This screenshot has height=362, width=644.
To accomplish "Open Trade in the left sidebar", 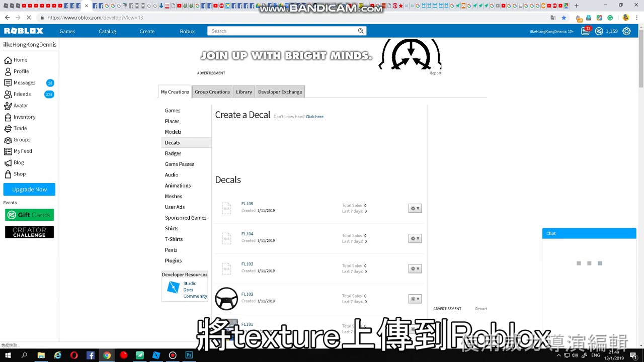I will (x=16, y=128).
